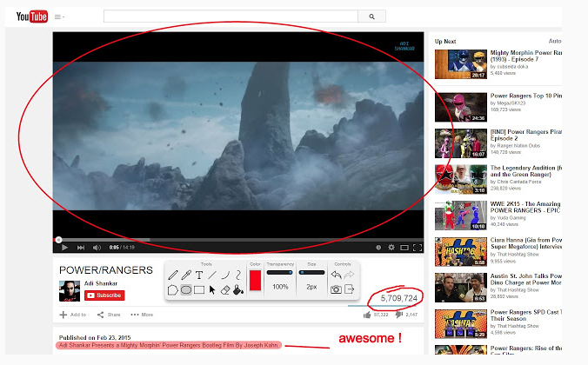
Task: Select the Polygon shape tool
Action: (x=172, y=289)
